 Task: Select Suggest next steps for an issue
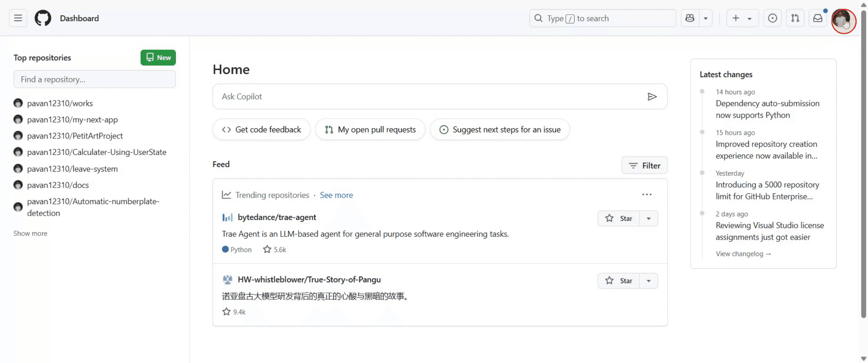500,130
